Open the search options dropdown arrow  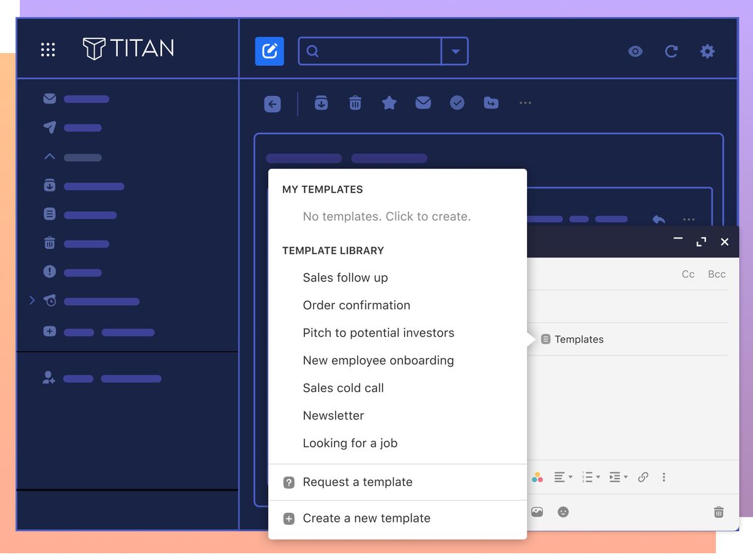point(456,51)
